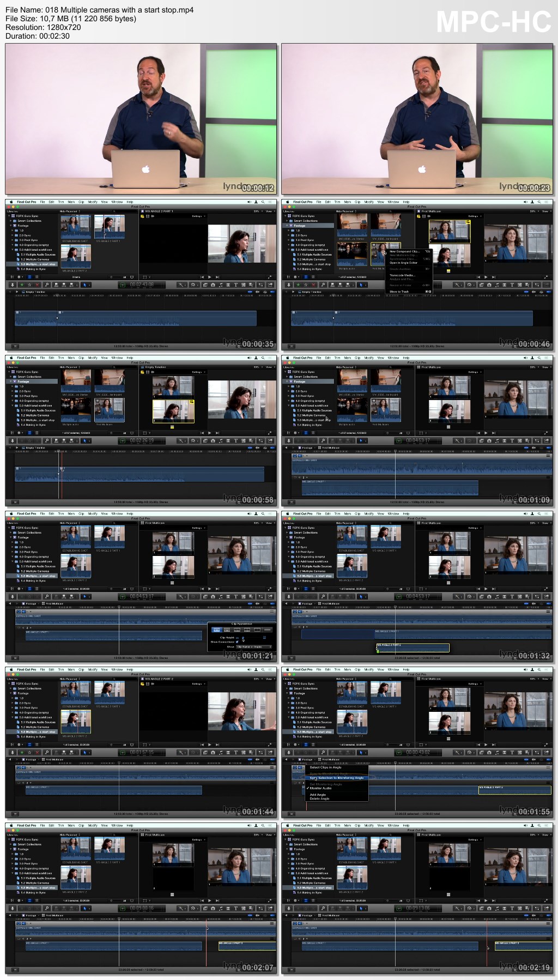
Task: Click the Apple logo in 00:00:46 frame
Action: pyautogui.click(x=287, y=202)
